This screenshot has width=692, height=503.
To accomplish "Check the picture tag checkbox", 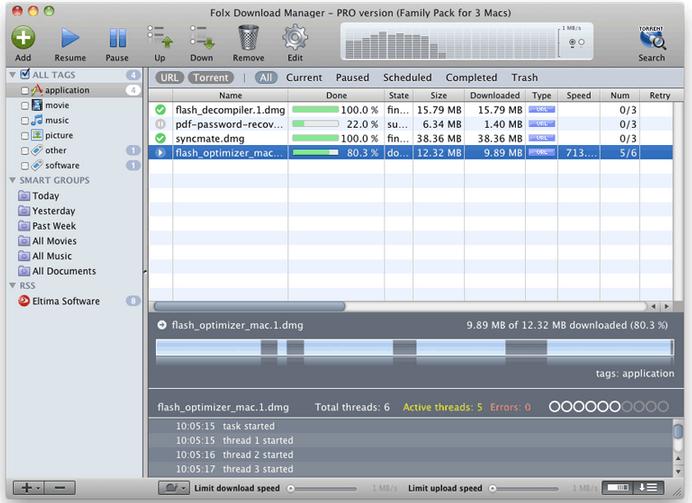I will pos(25,135).
